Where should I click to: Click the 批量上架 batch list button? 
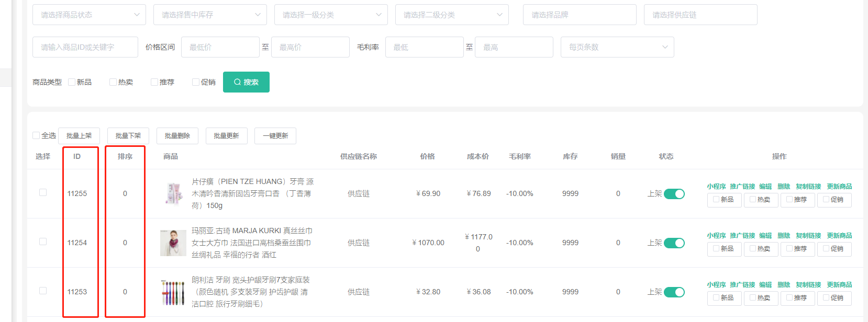79,136
